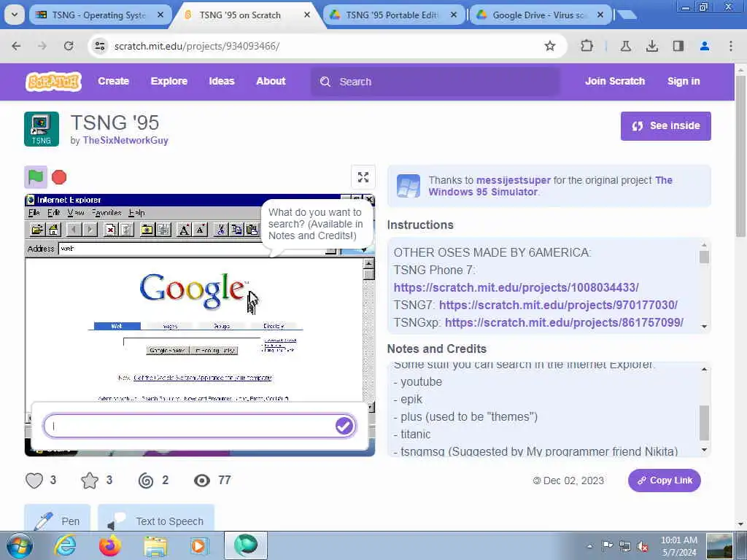Open the File menu in Internet Explorer
Screen dimensions: 747x560
34,212
